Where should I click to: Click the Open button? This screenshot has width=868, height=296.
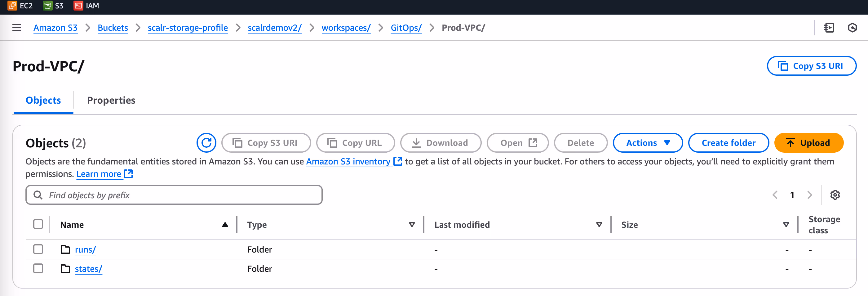(x=518, y=143)
